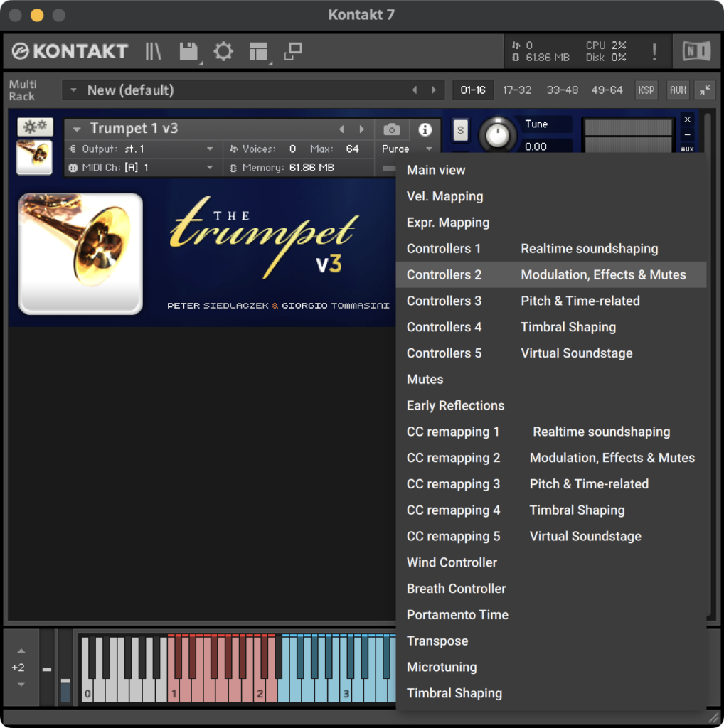Switch to rack page 17-32

(x=517, y=90)
